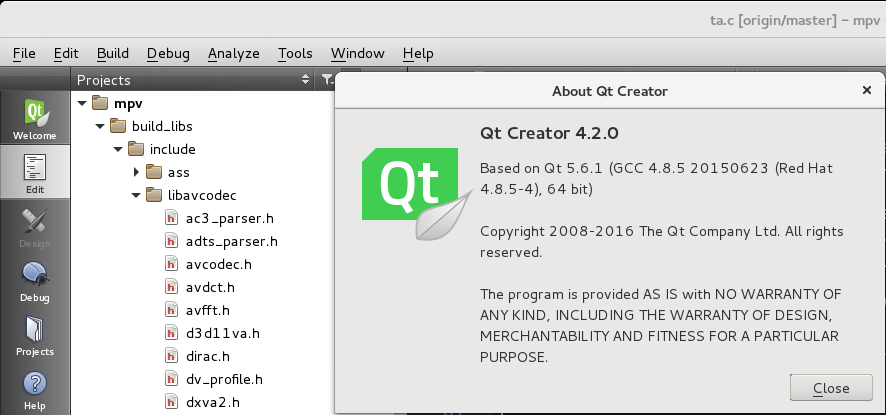Image resolution: width=886 pixels, height=415 pixels.
Task: Close About Qt Creator with X button
Action: point(866,90)
